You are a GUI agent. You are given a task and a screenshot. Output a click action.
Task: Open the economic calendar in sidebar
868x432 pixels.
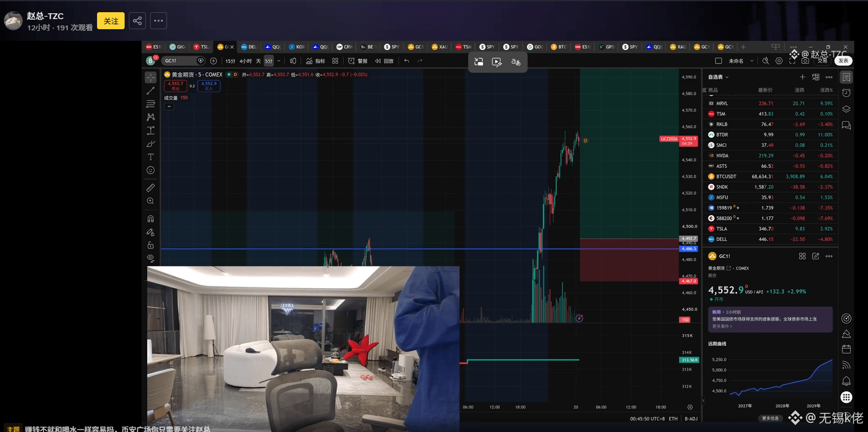coord(846,349)
